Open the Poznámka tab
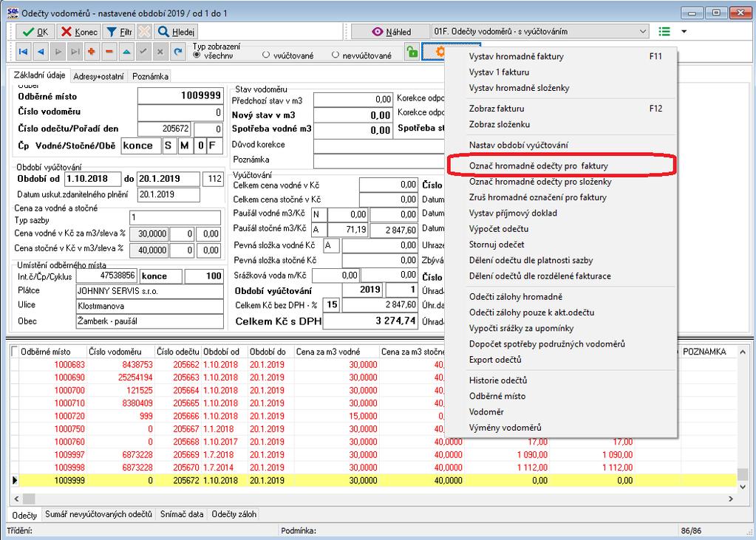756x540 pixels. [150, 76]
